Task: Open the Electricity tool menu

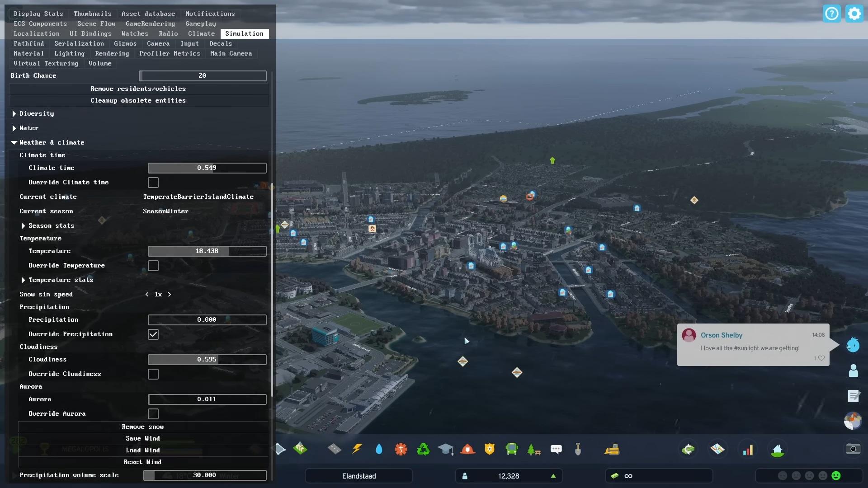Action: click(357, 449)
